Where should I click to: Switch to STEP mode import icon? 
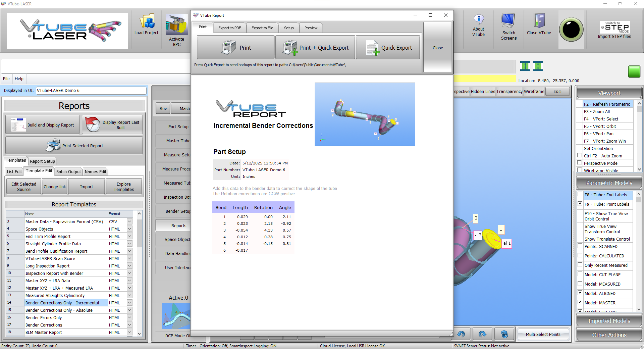(615, 27)
